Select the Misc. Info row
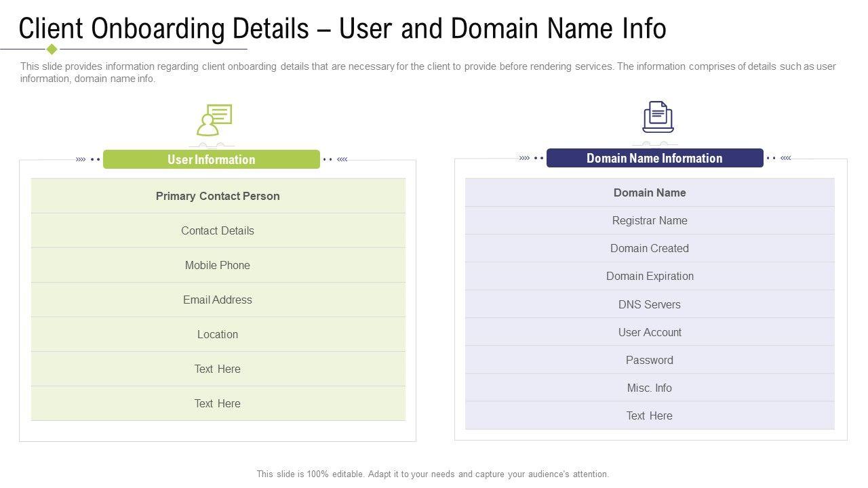The width and height of the screenshot is (868, 488). pos(650,388)
